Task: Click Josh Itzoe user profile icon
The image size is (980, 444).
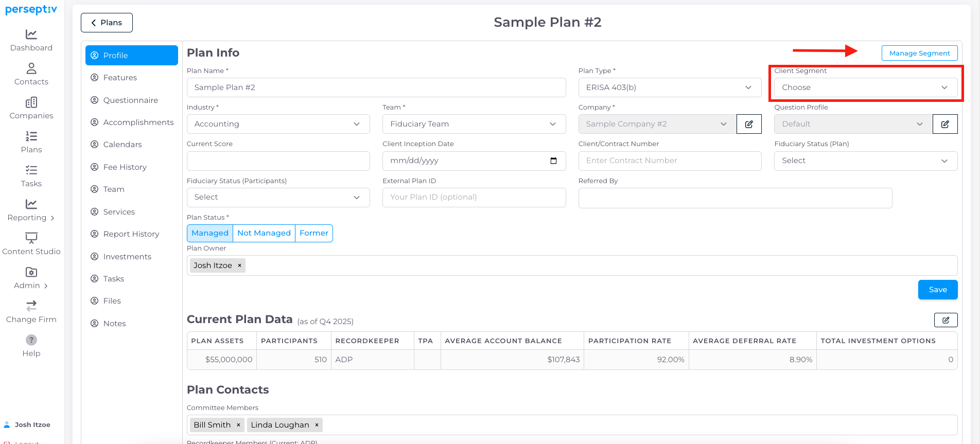Action: coord(7,425)
